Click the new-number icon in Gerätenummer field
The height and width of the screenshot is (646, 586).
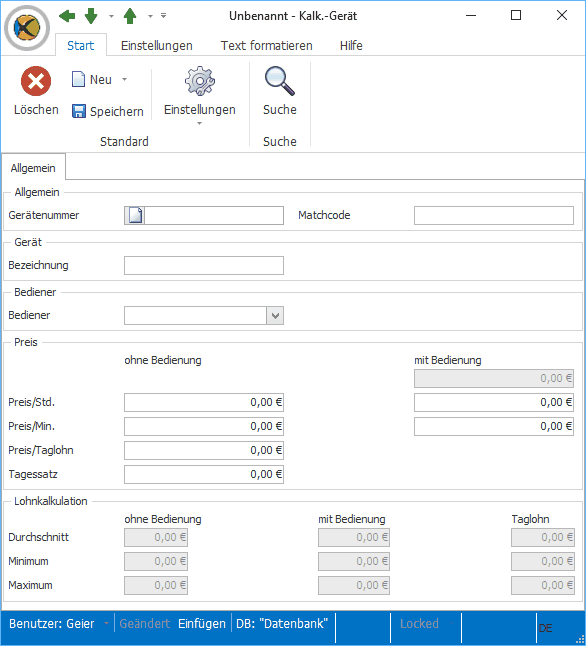point(135,215)
